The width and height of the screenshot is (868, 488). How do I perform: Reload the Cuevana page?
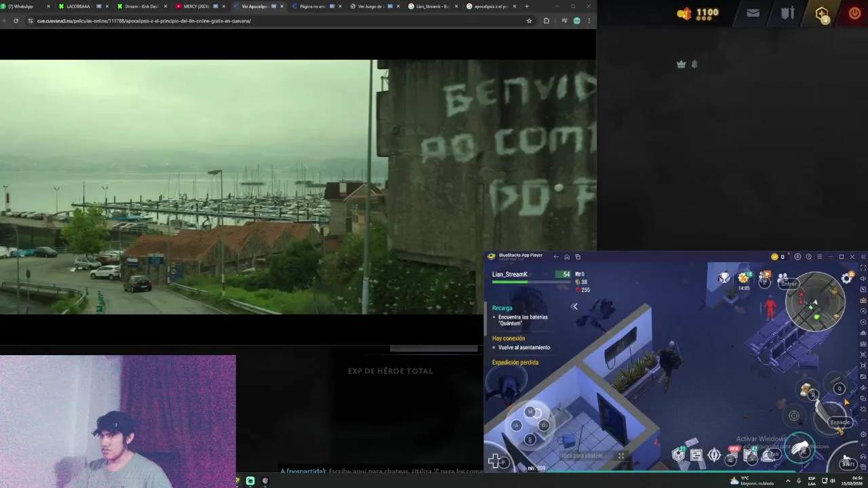pyautogui.click(x=16, y=21)
